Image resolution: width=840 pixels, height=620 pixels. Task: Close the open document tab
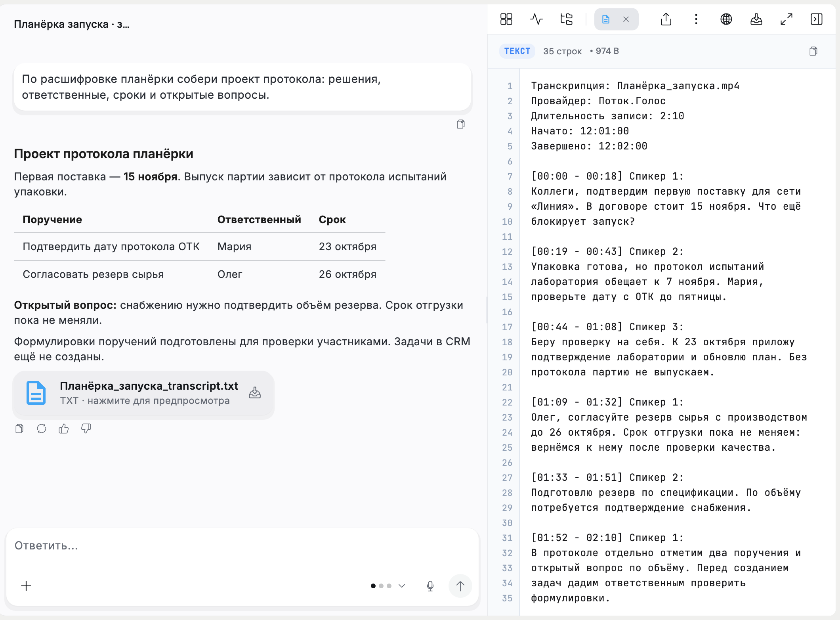click(x=626, y=19)
